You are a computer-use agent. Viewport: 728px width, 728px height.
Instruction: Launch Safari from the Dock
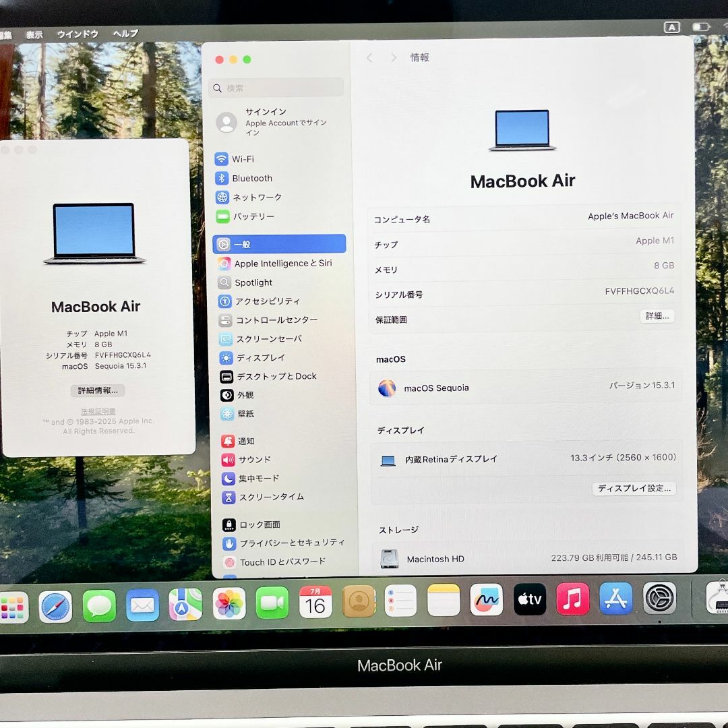pos(55,606)
